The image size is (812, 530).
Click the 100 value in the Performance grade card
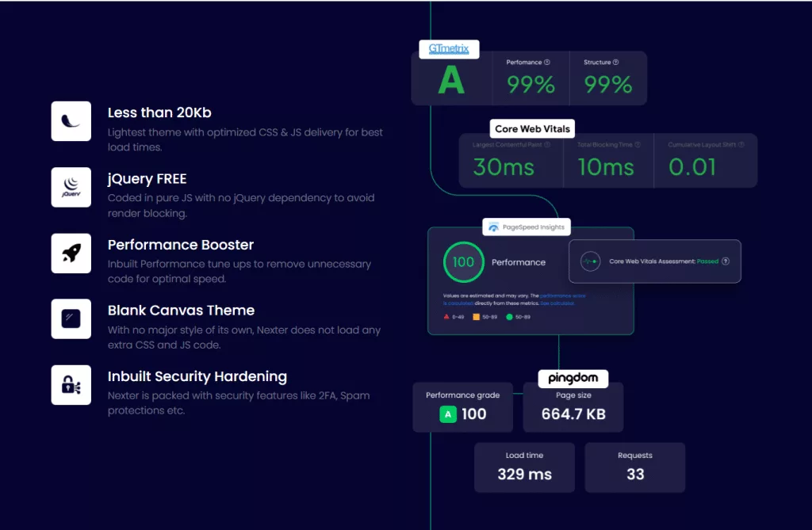click(x=474, y=414)
